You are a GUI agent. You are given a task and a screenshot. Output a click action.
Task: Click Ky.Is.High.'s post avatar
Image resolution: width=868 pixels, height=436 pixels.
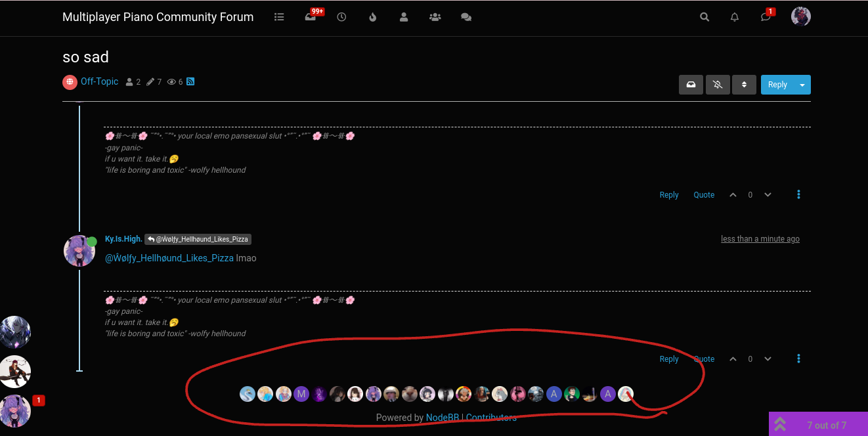(x=79, y=251)
